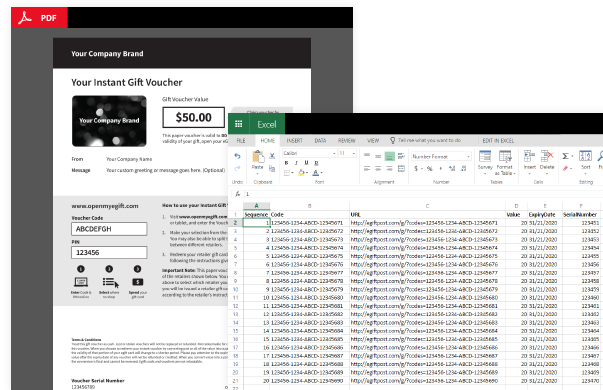The height and width of the screenshot is (390, 603).
Task: Click the Cut scissors icon
Action: (x=272, y=156)
